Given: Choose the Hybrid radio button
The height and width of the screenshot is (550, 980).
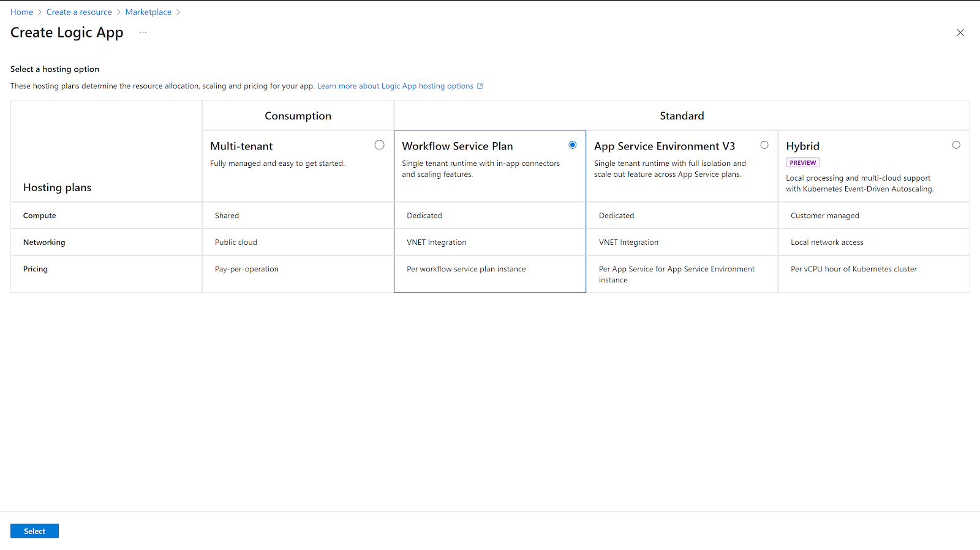Looking at the screenshot, I should pos(956,145).
